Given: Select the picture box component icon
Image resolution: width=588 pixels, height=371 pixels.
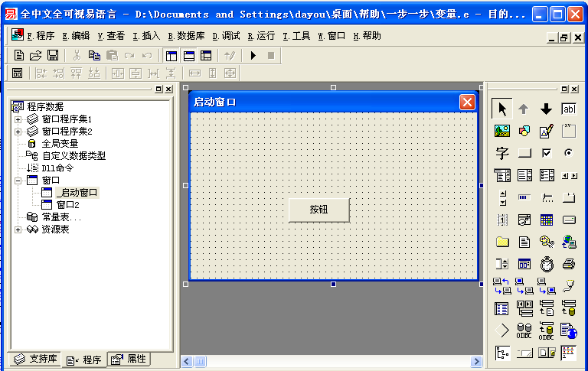Looking at the screenshot, I should click(501, 131).
